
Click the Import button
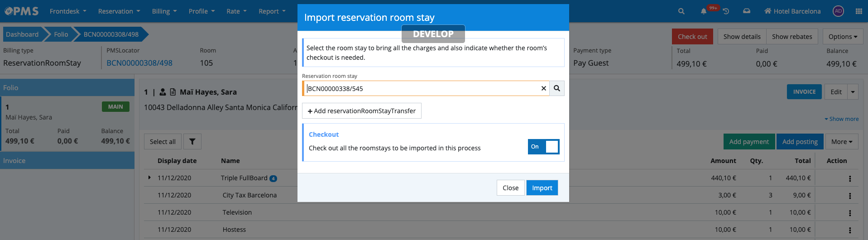click(542, 188)
